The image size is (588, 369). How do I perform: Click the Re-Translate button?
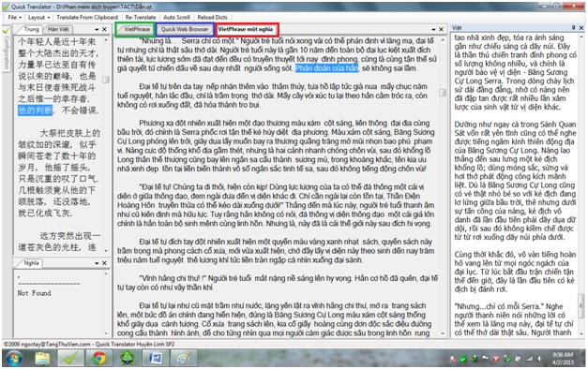pyautogui.click(x=141, y=17)
